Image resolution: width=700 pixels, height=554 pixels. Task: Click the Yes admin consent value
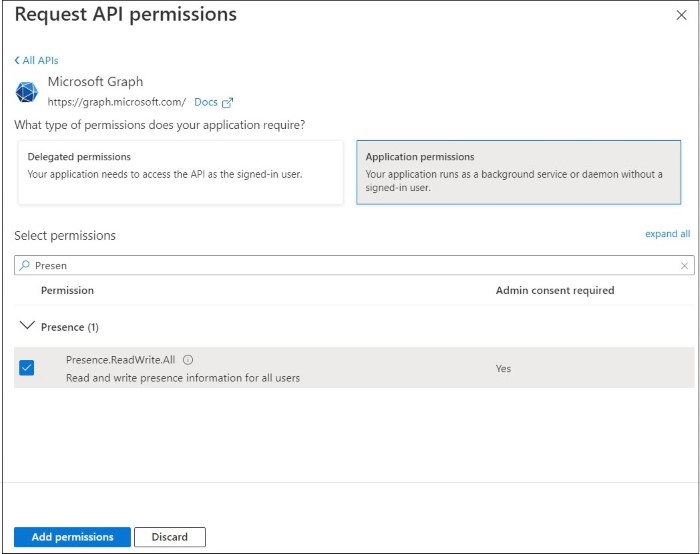tap(503, 368)
